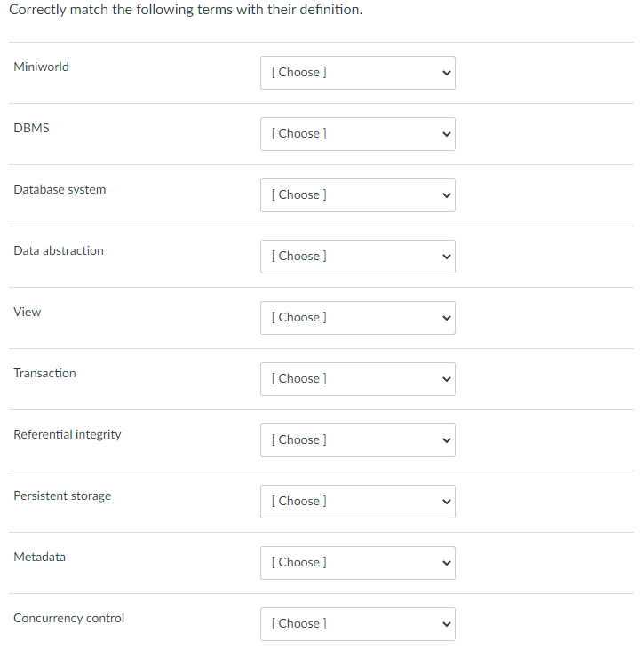This screenshot has width=644, height=649.
Task: Click the Persistent storage term label
Action: point(62,495)
